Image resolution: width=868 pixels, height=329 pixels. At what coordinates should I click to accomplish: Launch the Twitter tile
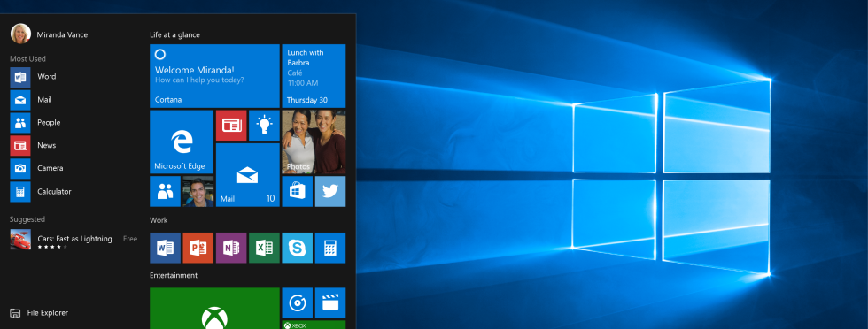click(x=329, y=191)
